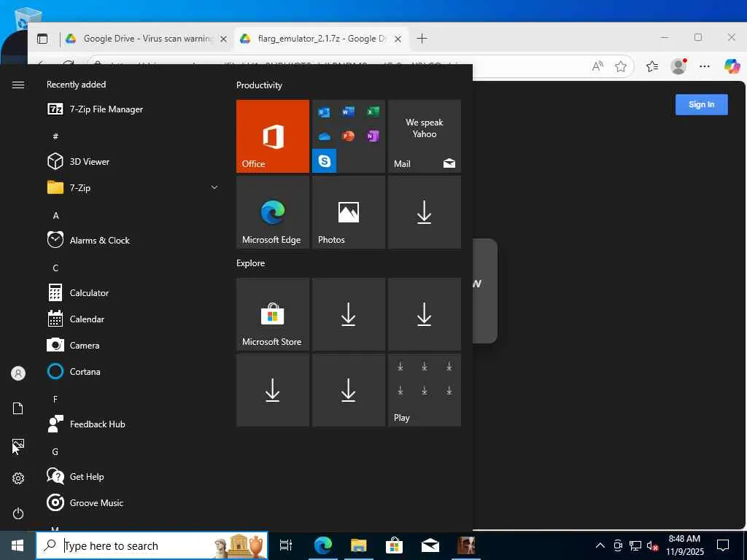Open the Microsoft Edge tile
Image resolution: width=747 pixels, height=560 pixels.
pyautogui.click(x=273, y=212)
